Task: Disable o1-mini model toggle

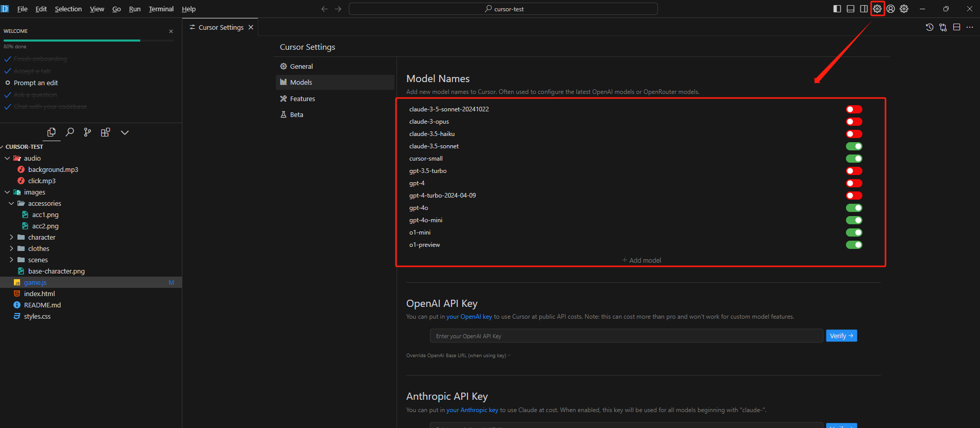Action: 854,232
